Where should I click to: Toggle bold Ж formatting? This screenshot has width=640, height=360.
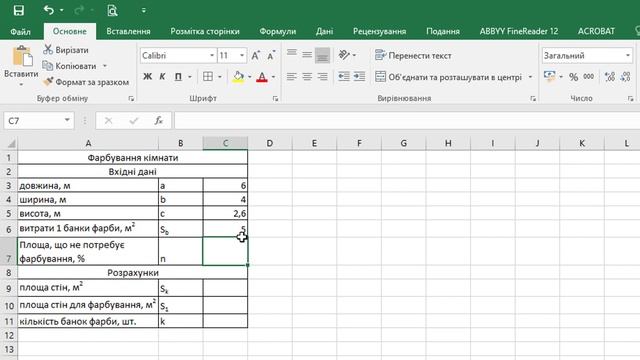coord(147,77)
